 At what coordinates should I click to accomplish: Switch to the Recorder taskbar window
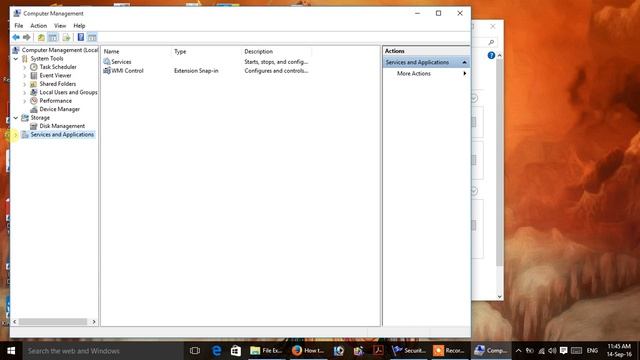[449, 351]
